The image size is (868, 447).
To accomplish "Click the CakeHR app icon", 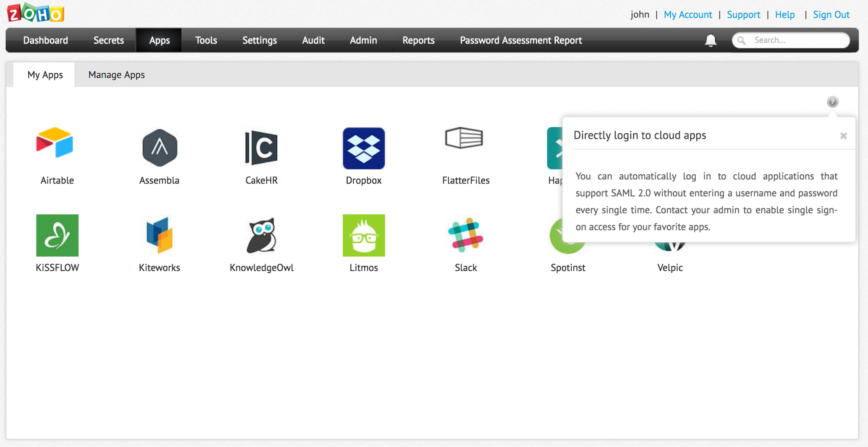I will (x=261, y=148).
